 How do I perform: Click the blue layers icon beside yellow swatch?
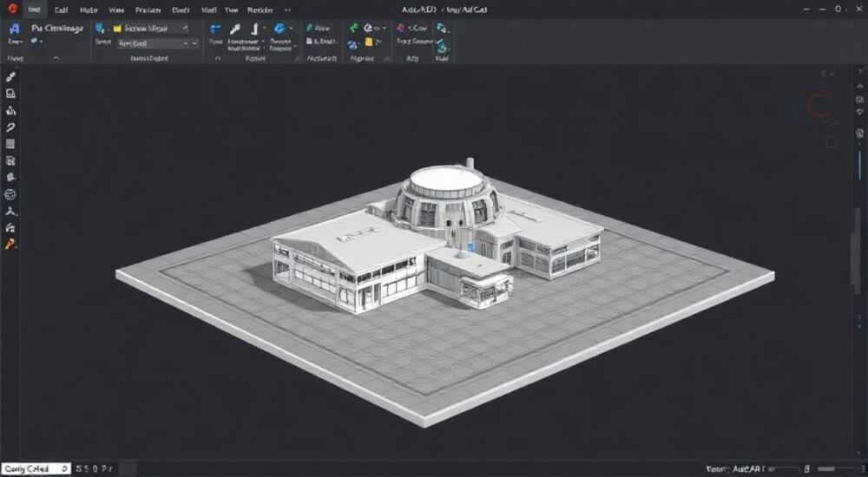click(x=100, y=29)
